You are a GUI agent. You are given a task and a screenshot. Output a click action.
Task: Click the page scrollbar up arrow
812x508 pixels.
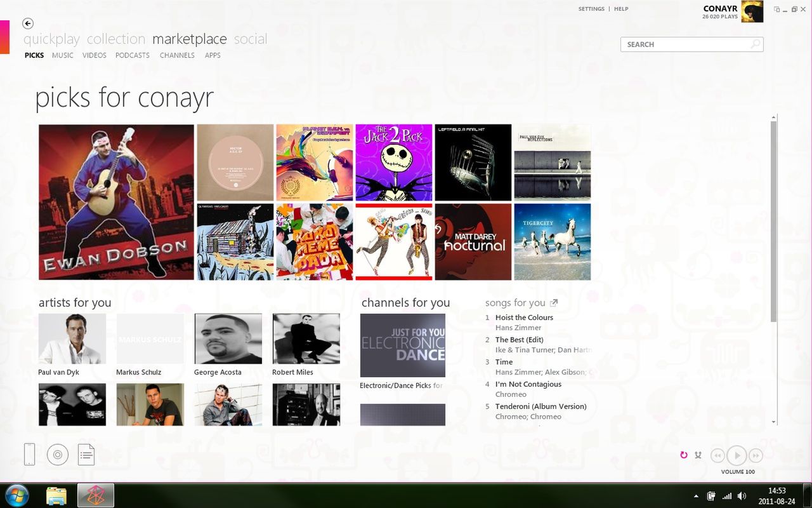tap(773, 117)
